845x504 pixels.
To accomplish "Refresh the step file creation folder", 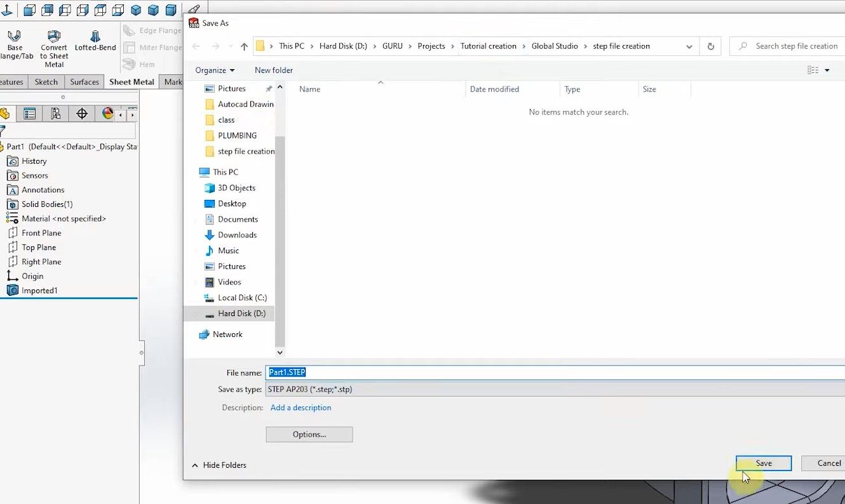I will tap(710, 46).
